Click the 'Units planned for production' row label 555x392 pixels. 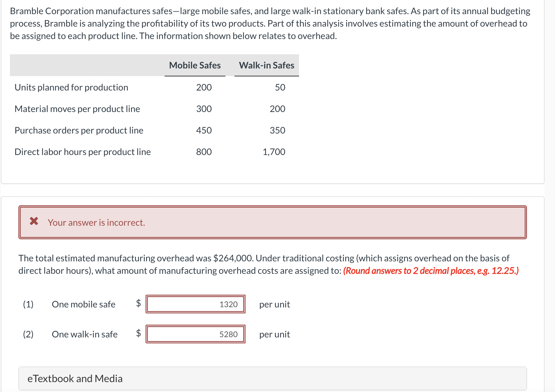tap(71, 87)
